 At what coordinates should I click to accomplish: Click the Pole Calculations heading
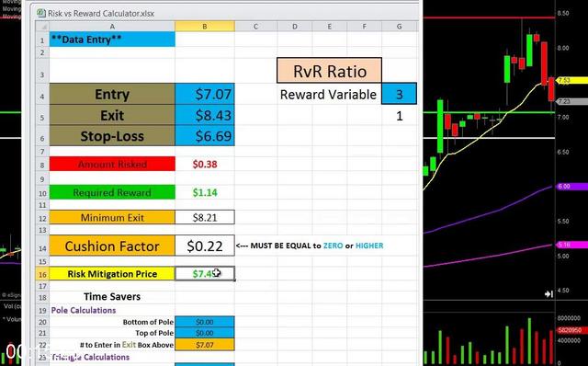pos(84,310)
